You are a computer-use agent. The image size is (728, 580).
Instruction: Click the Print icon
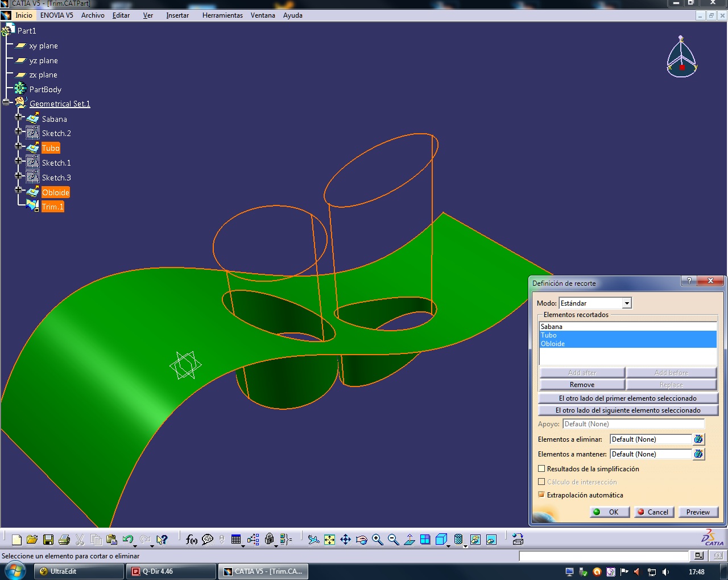(64, 540)
